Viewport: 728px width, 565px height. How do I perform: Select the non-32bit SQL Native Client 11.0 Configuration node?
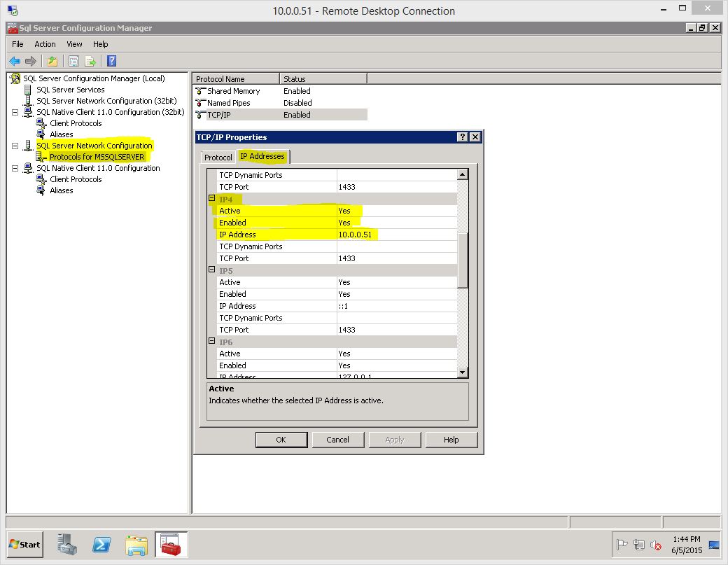(98, 168)
